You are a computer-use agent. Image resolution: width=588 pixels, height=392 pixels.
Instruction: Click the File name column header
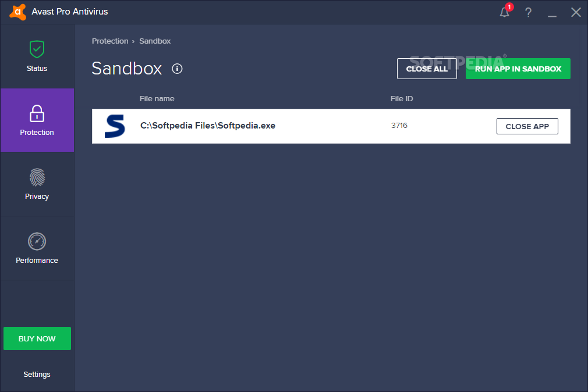pos(157,98)
